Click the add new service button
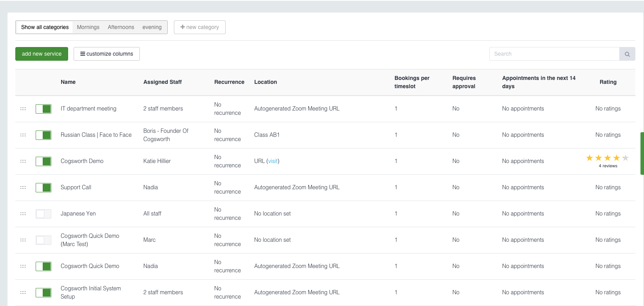Image resolution: width=644 pixels, height=306 pixels. [42, 54]
